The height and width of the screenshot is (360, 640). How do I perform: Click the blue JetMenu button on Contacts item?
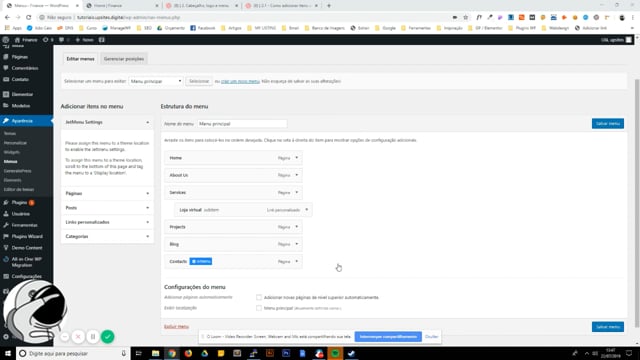click(x=200, y=261)
